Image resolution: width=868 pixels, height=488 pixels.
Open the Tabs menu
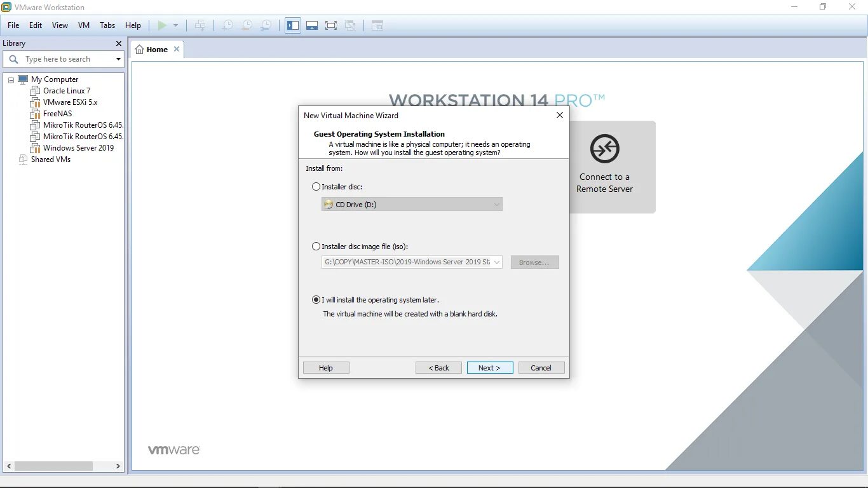(x=107, y=25)
